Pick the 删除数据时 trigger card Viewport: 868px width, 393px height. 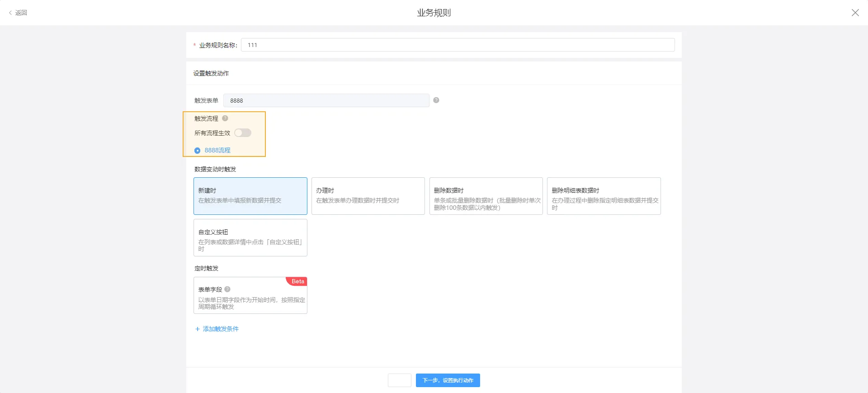point(486,196)
